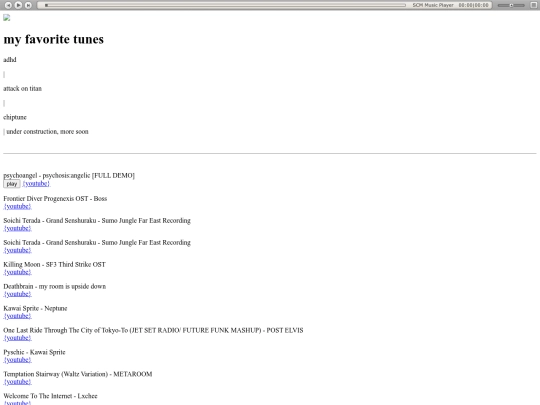Open youtube link for One Last Ride mashup
Screen dimensions: 540x405
(17, 338)
